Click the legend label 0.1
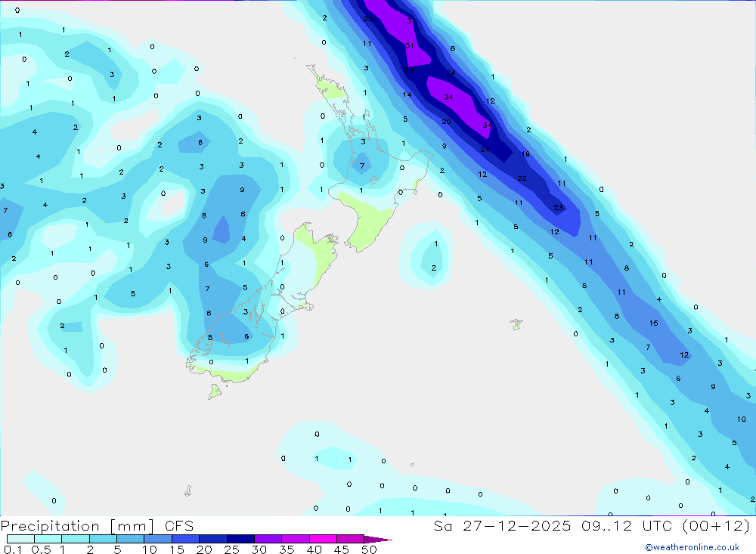This screenshot has height=554, width=756. click(x=13, y=549)
